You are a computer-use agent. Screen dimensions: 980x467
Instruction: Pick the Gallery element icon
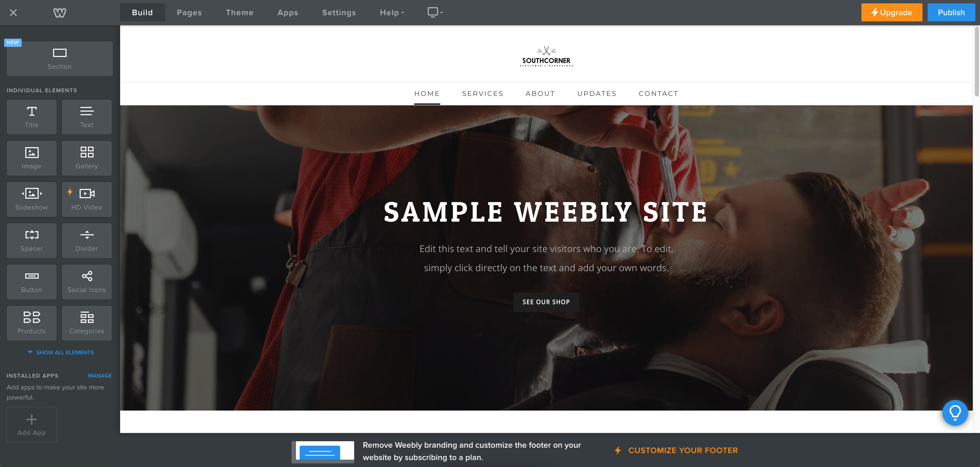[x=87, y=152]
